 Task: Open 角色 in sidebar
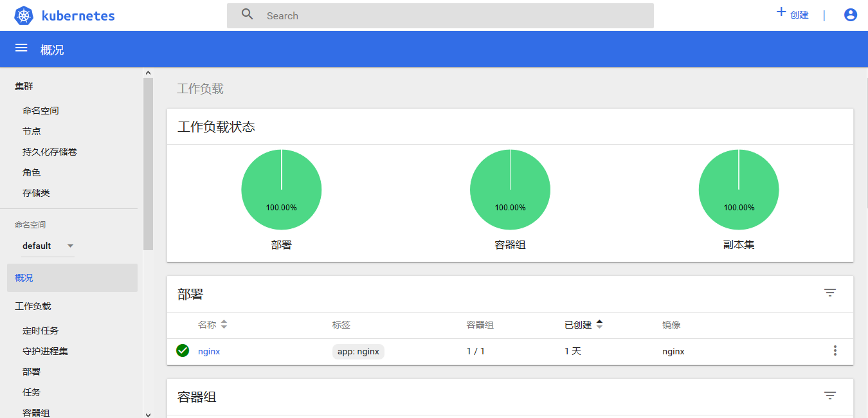pos(32,172)
